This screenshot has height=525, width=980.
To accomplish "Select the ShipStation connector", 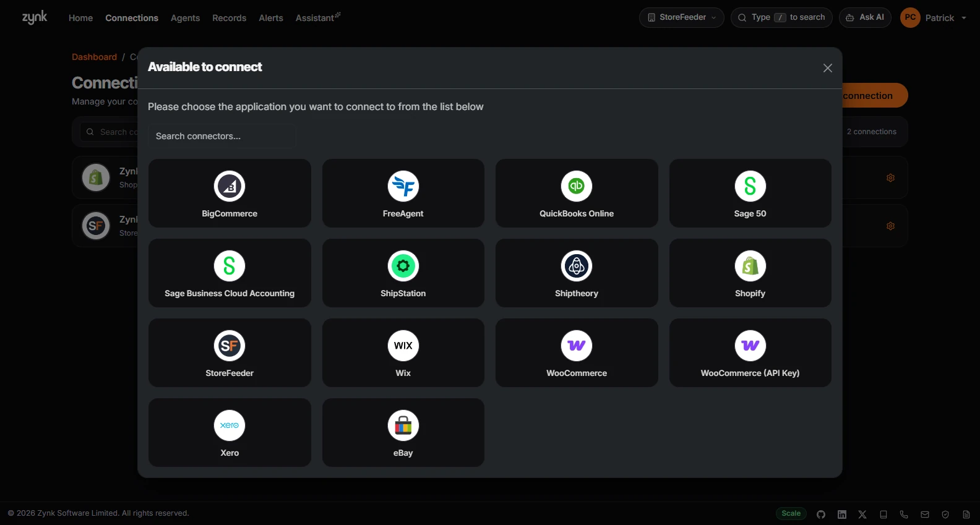I will [x=403, y=273].
